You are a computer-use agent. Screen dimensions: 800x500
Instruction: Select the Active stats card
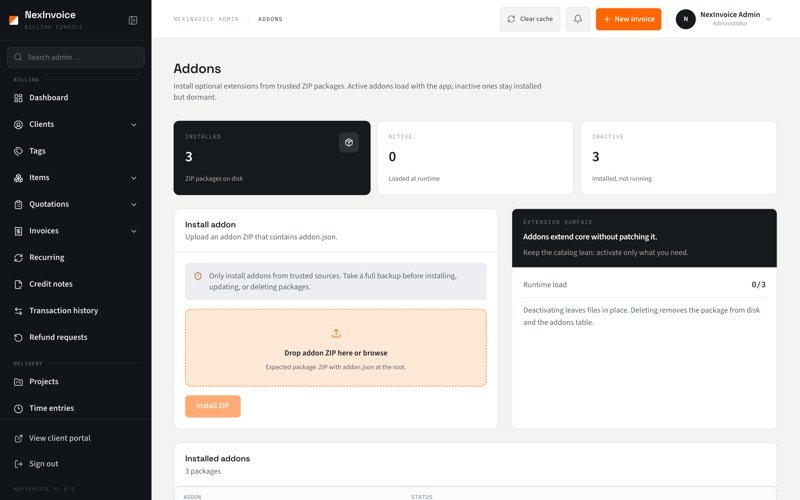tap(476, 158)
